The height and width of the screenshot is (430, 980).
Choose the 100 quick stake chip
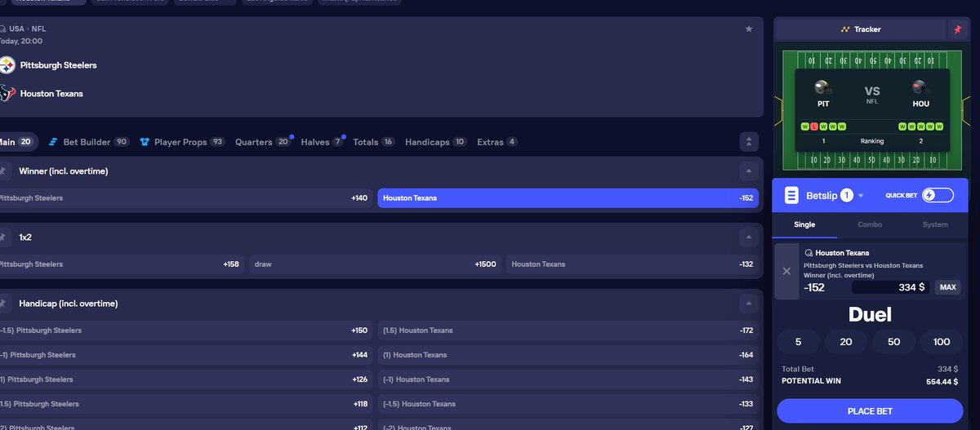click(x=942, y=342)
